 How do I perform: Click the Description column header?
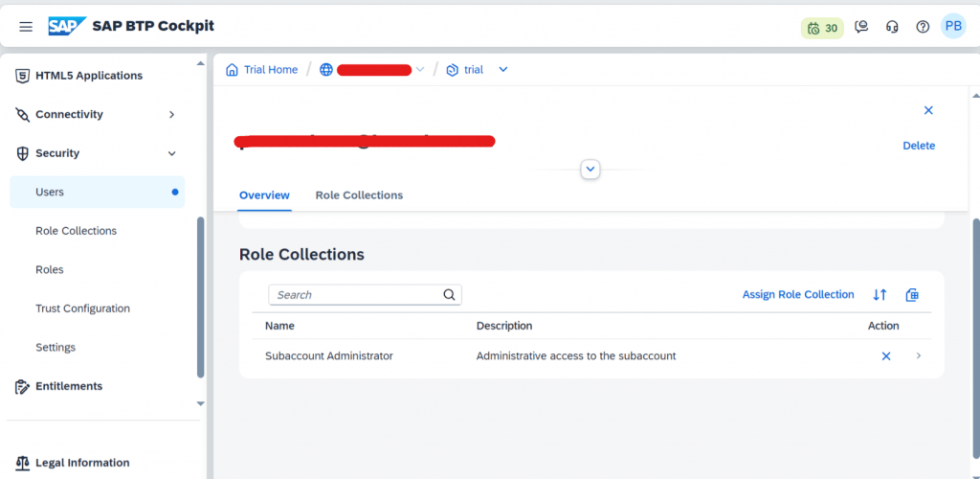click(x=504, y=326)
